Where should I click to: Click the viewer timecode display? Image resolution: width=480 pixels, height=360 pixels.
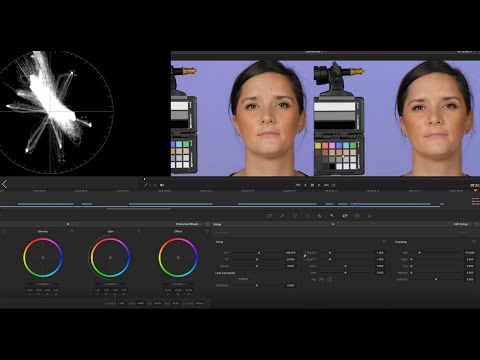475,185
